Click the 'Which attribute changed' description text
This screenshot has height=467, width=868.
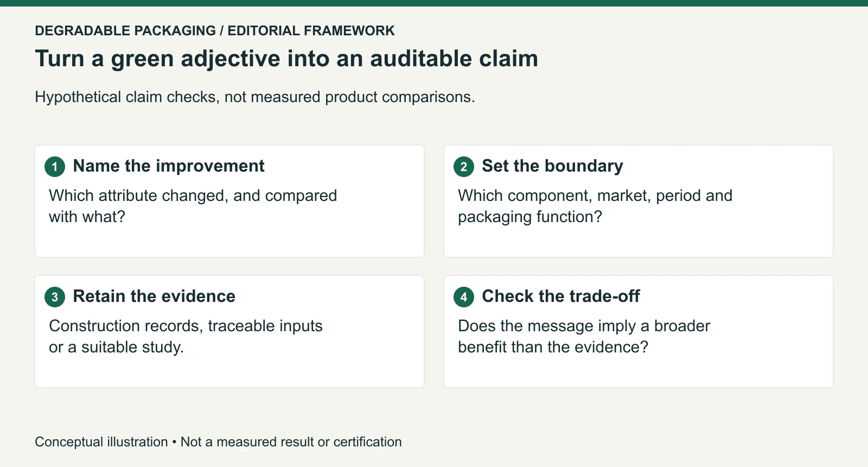[x=193, y=206]
